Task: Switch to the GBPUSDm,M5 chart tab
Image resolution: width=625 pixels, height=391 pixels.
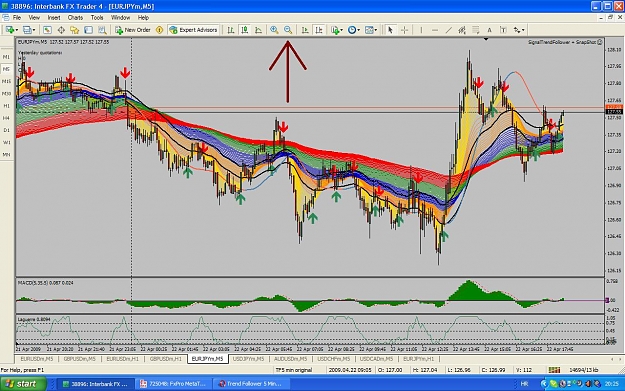Action: 79,359
